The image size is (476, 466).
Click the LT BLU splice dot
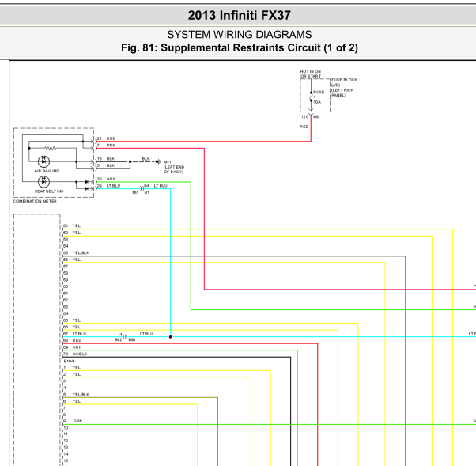[170, 336]
